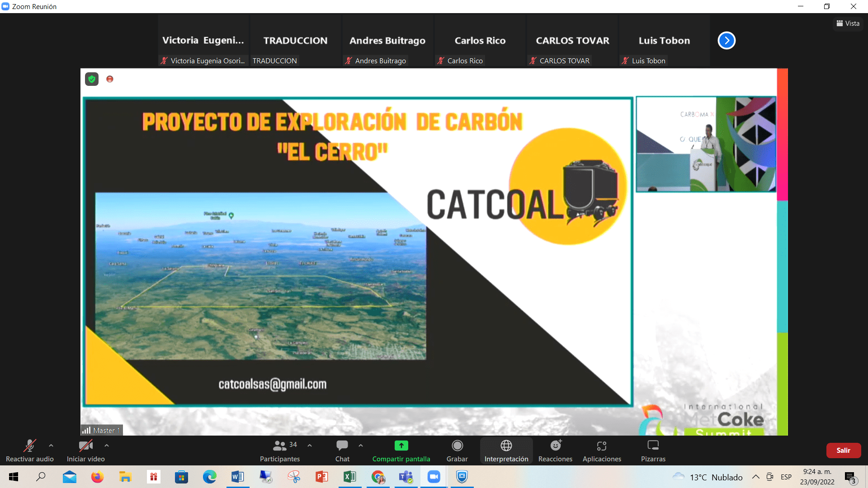The height and width of the screenshot is (488, 868).
Task: Click Compartir pantalla share button
Action: pos(401,450)
